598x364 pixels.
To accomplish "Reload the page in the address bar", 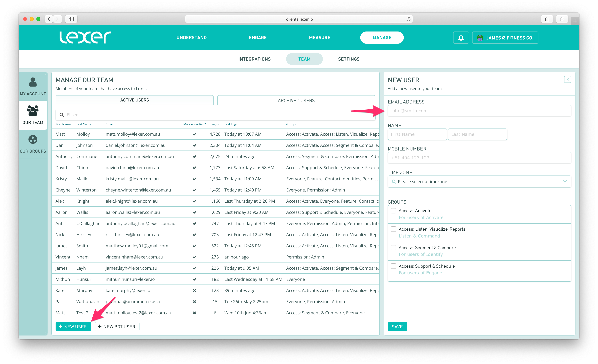I will [408, 19].
